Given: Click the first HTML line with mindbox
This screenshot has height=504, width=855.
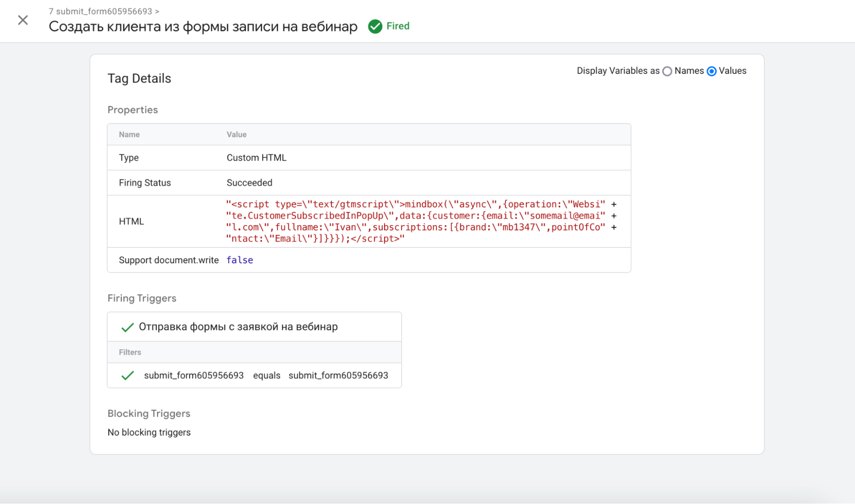Looking at the screenshot, I should tap(416, 204).
